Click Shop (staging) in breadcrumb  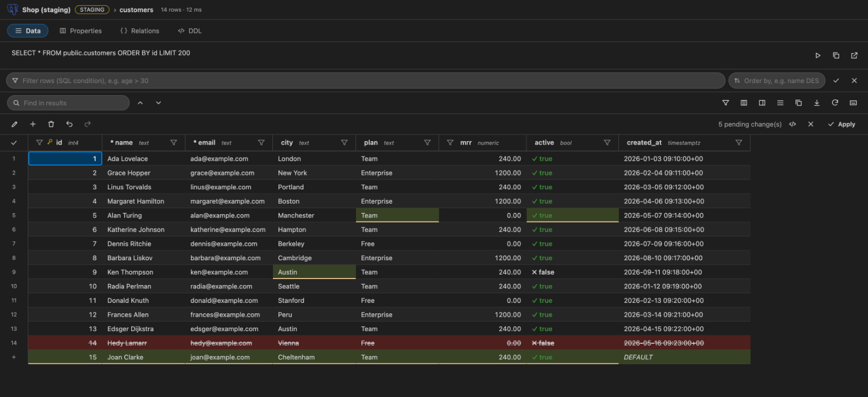(46, 10)
